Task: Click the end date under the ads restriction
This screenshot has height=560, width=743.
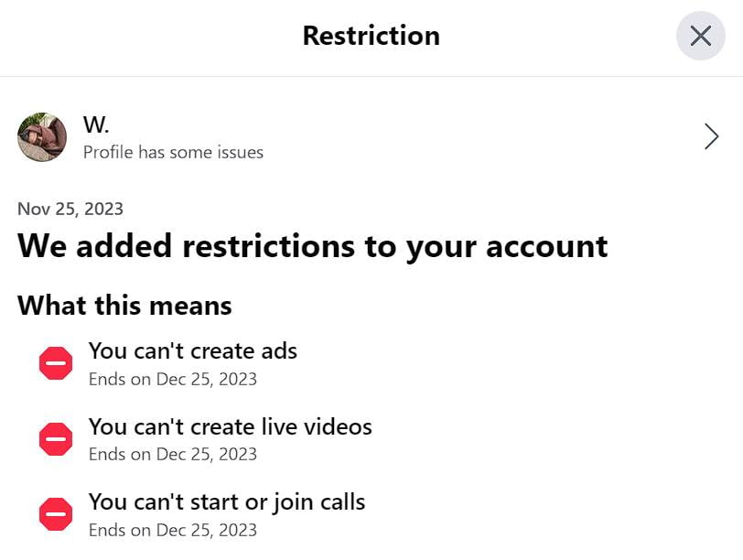Action: 172,379
